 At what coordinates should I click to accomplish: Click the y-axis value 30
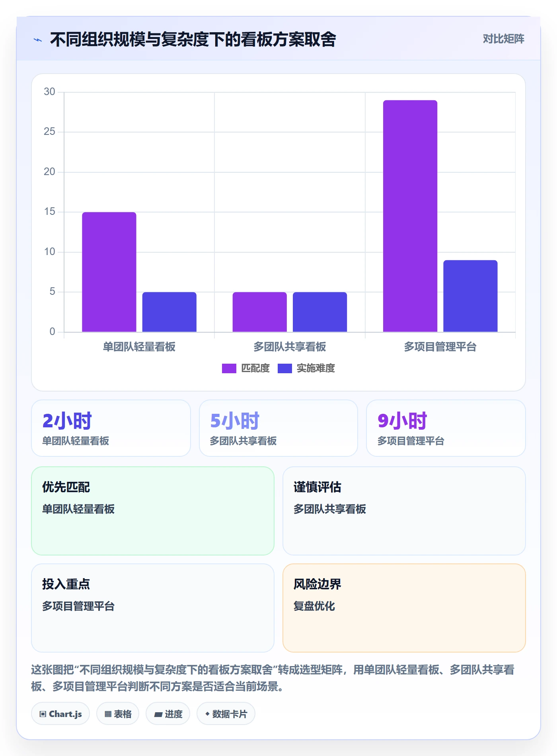coord(49,92)
